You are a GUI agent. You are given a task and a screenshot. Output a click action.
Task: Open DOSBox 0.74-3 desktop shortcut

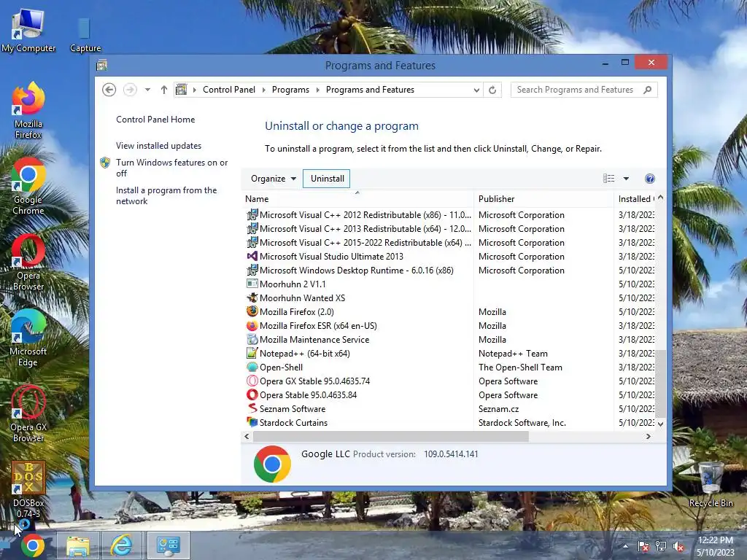tap(28, 489)
